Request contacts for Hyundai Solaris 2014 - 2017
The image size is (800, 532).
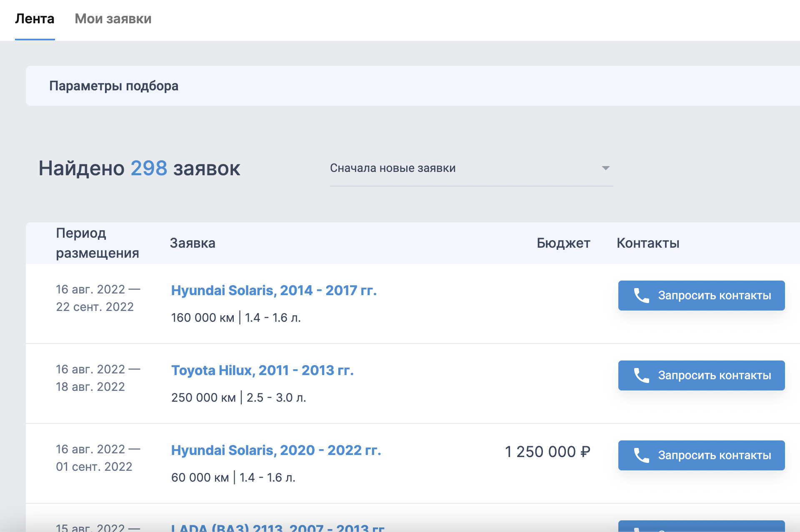tap(701, 296)
